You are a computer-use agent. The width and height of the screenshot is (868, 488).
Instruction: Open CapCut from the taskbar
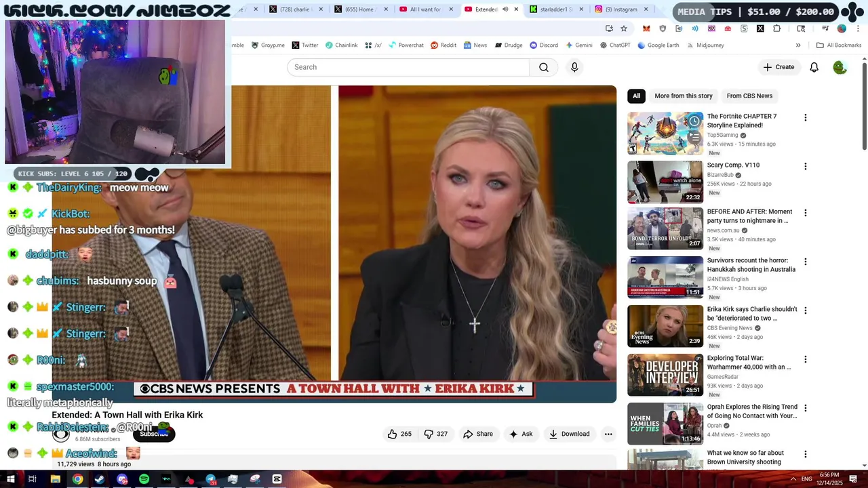277,479
